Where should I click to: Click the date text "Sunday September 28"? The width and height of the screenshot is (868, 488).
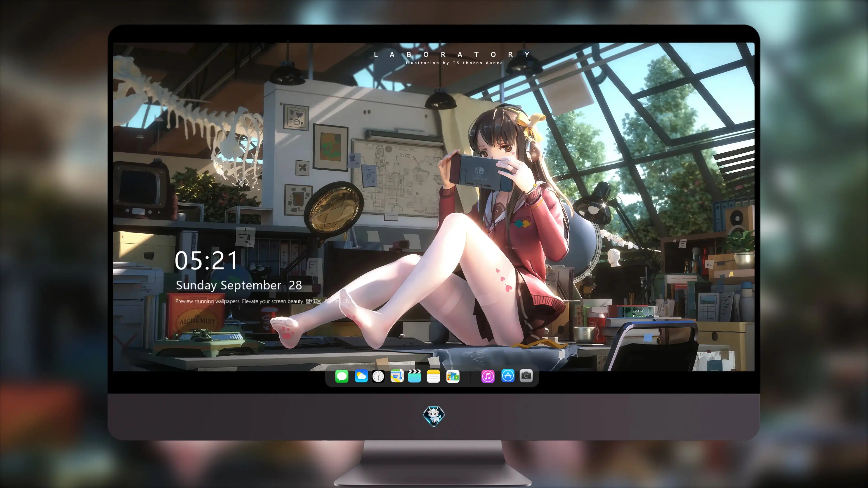point(239,285)
